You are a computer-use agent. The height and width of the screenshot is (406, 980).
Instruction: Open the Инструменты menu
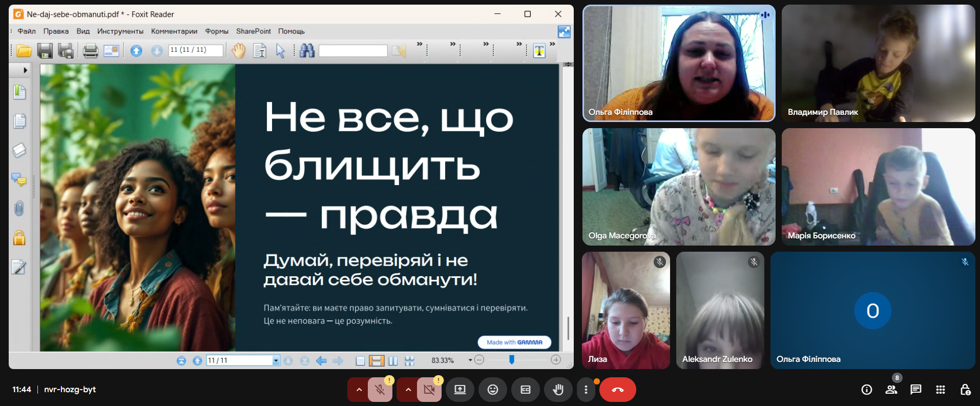[x=120, y=31]
